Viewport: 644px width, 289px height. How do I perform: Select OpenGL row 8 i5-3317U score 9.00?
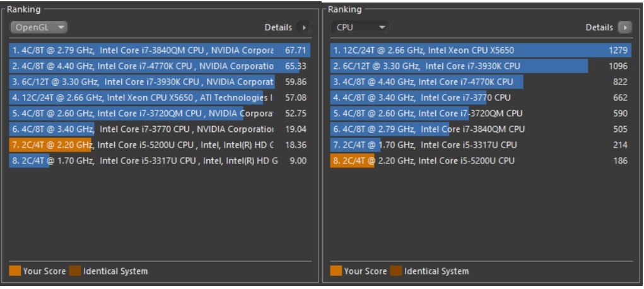[160, 161]
